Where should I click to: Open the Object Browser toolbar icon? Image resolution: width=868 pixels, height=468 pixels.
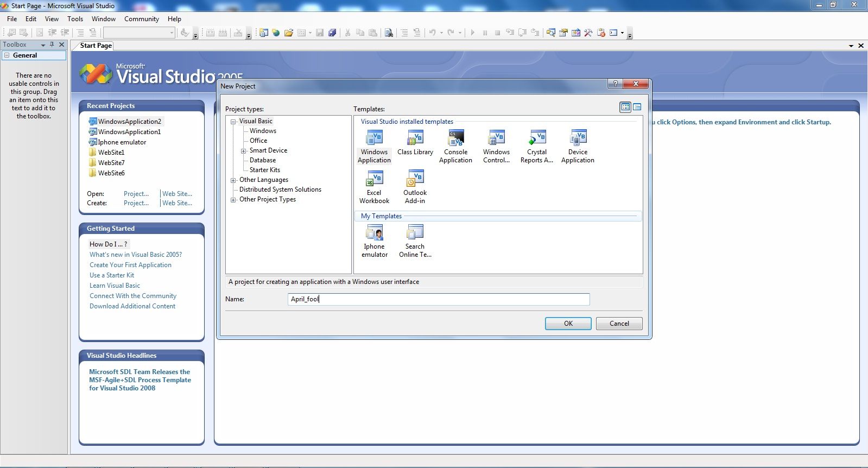click(576, 33)
